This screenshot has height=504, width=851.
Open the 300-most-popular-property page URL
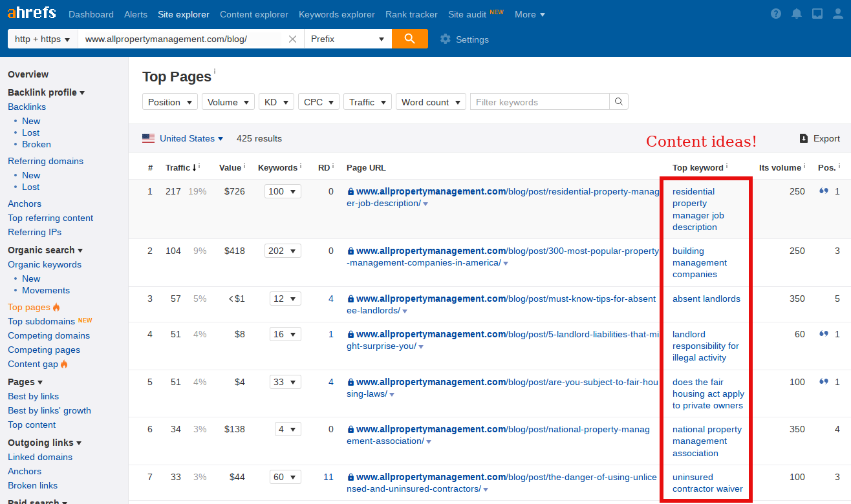click(x=502, y=257)
